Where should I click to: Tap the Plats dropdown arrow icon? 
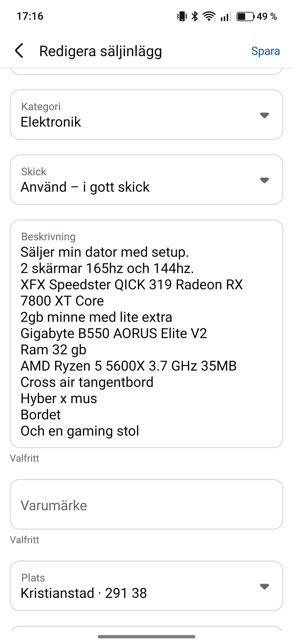pos(264,586)
